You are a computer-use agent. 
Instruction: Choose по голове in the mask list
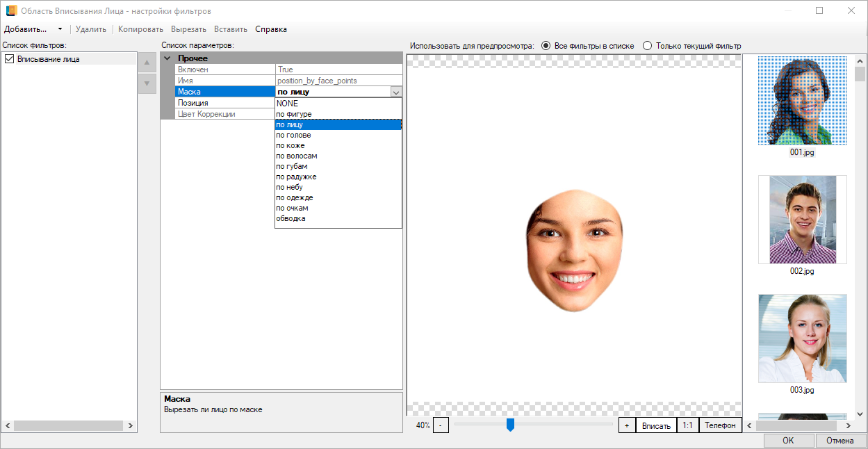(338, 135)
